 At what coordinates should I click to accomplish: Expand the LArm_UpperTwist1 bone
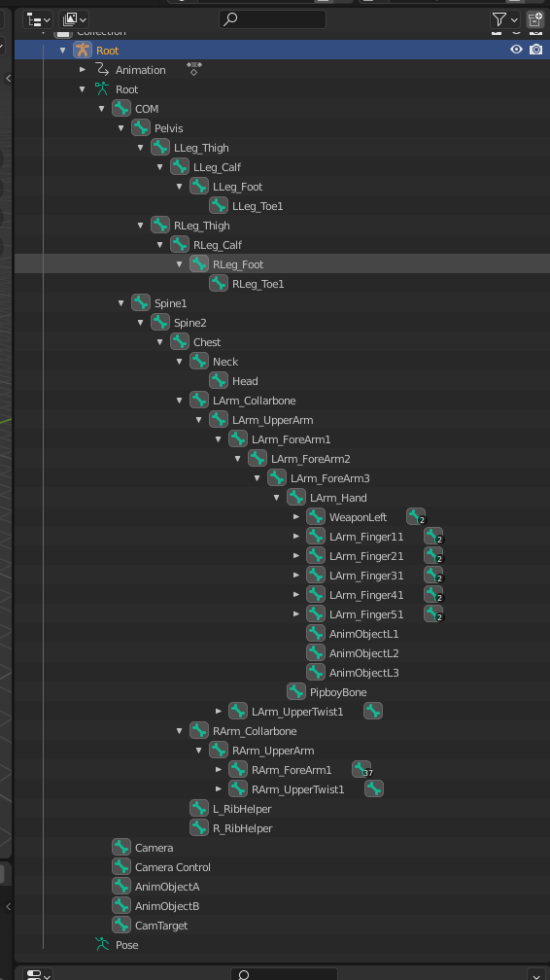pos(218,711)
